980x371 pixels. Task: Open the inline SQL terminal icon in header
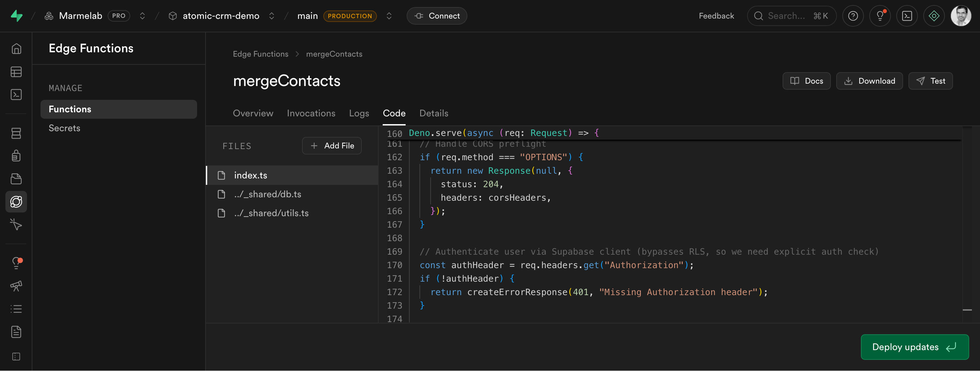tap(906, 16)
